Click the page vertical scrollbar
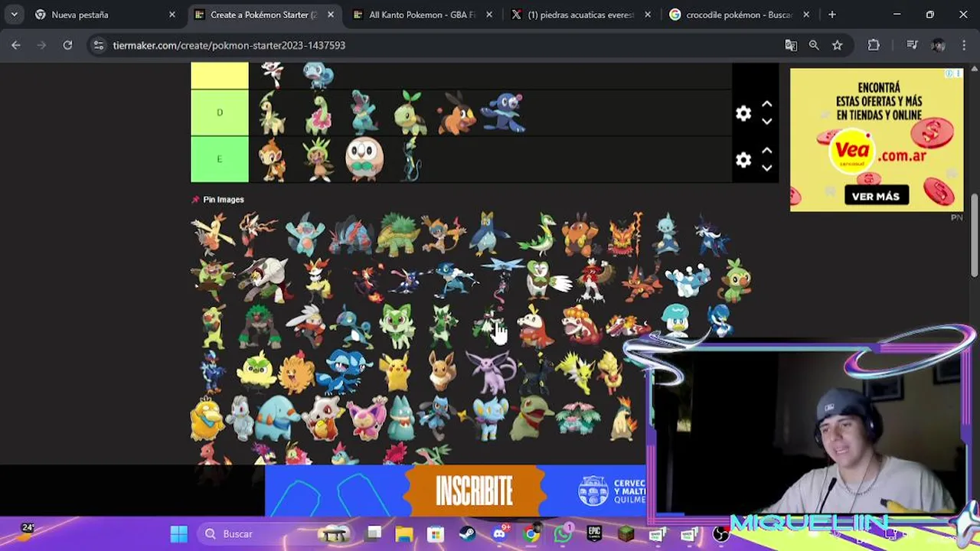980x551 pixels. tap(975, 233)
